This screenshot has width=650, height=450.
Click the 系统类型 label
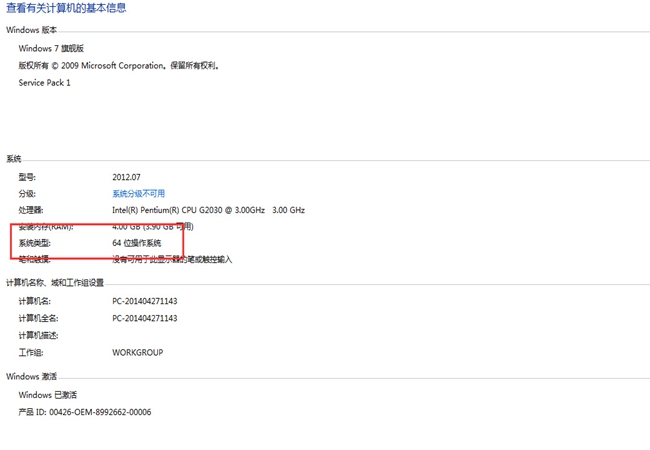34,243
